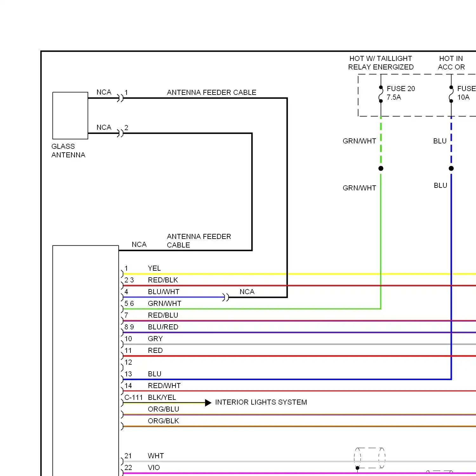Image resolution: width=476 pixels, height=476 pixels.
Task: Select the HOT W/ TAILLIGHT RELAY ENERGIZED heading
Action: [x=381, y=63]
